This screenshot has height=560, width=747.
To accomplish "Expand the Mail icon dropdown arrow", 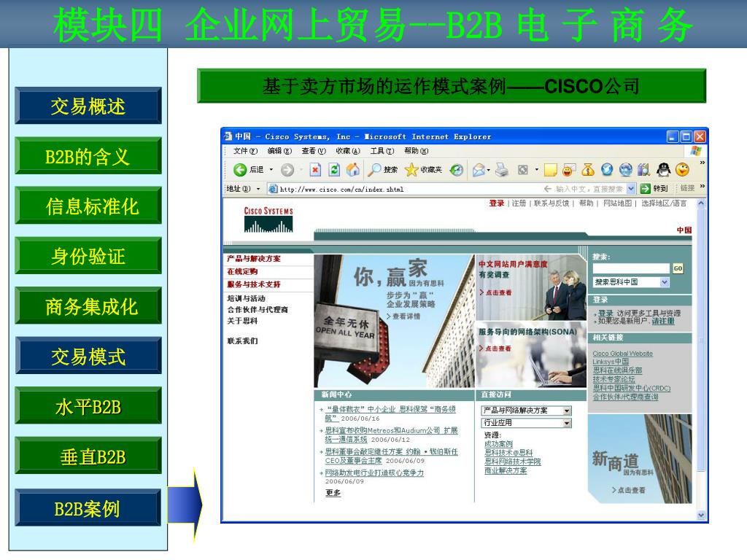I will (x=488, y=169).
